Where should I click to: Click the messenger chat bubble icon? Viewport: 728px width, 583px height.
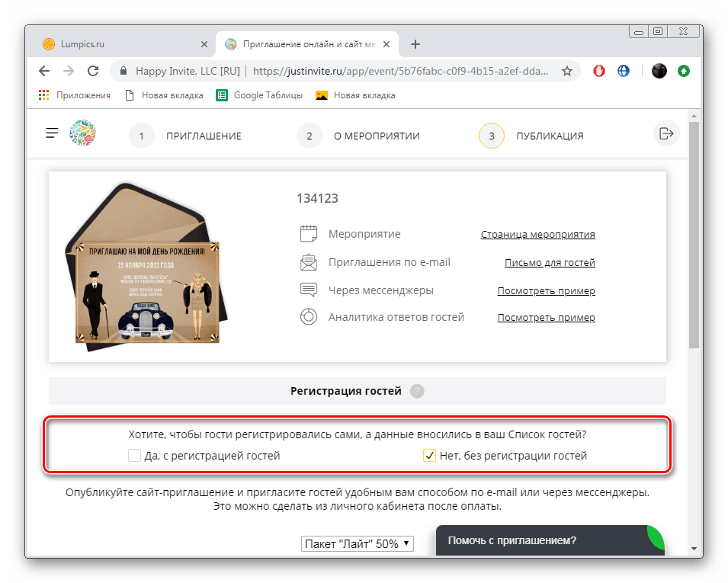(309, 290)
